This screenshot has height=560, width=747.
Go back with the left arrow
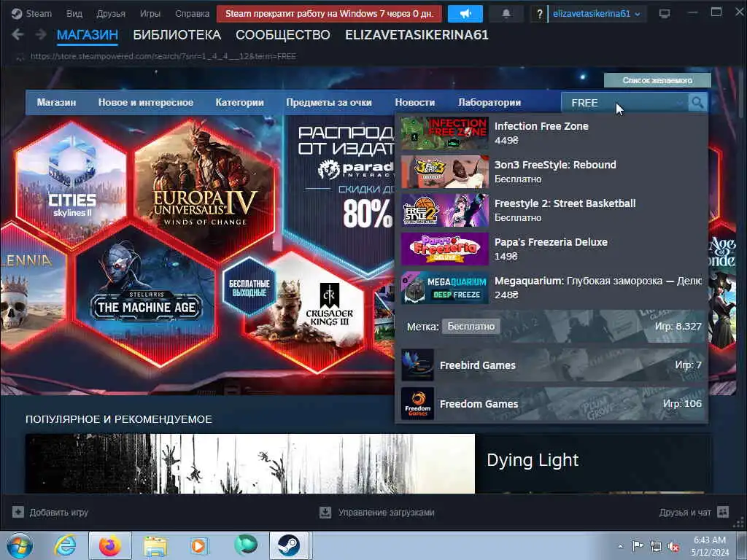click(x=18, y=34)
